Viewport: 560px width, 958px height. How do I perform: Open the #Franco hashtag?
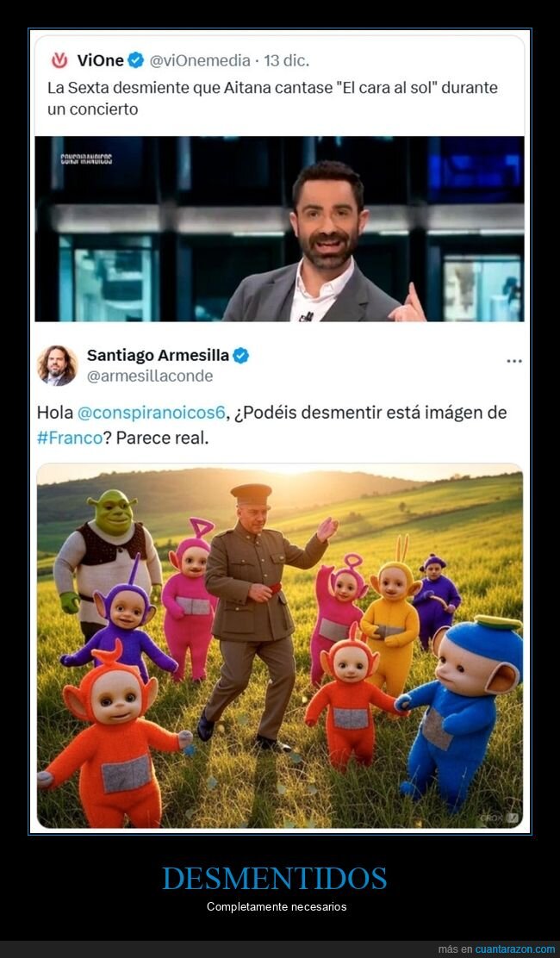(70, 439)
